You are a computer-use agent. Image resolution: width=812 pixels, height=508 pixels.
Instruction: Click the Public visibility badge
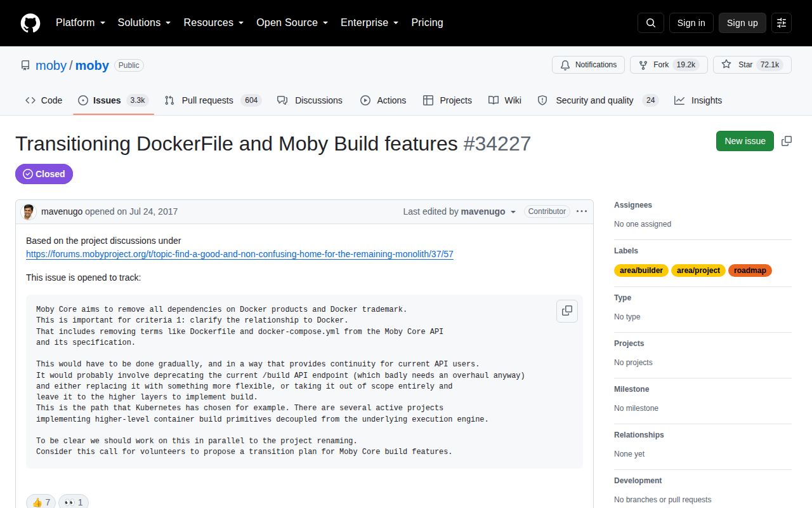click(x=129, y=65)
